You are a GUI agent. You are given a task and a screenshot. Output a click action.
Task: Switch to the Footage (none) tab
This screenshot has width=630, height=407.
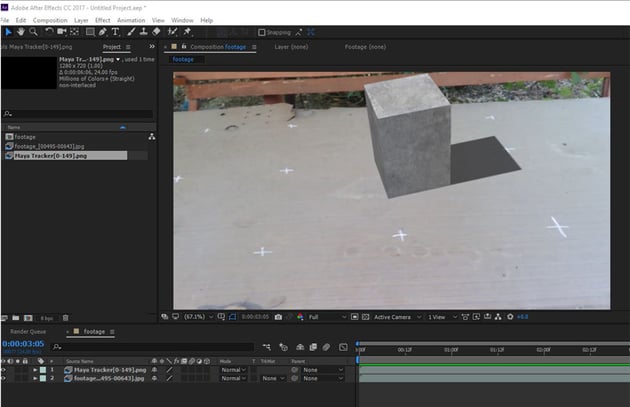365,47
